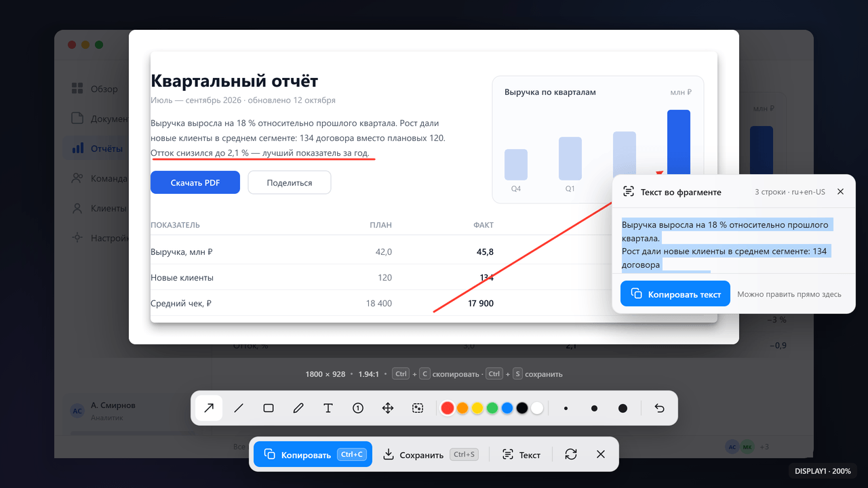Set annotation color to red
868x488 pixels.
click(448, 408)
